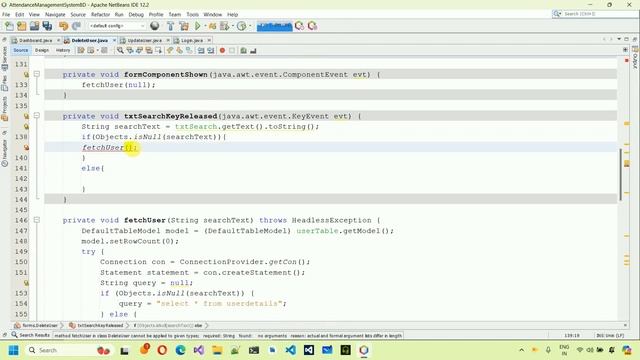The width and height of the screenshot is (640, 360).
Task: Toggle the Design view button
Action: (42, 50)
